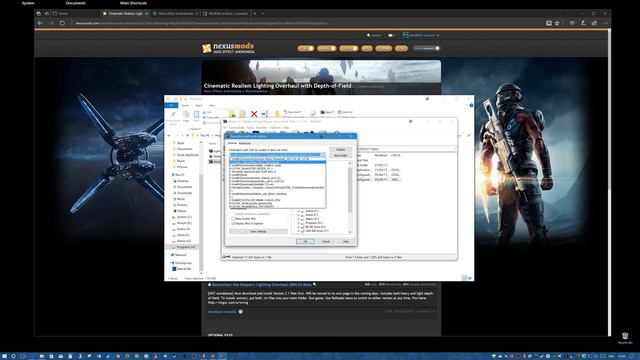The height and width of the screenshot is (360, 640).
Task: Open the File tab in Explorer
Action: 171,105
